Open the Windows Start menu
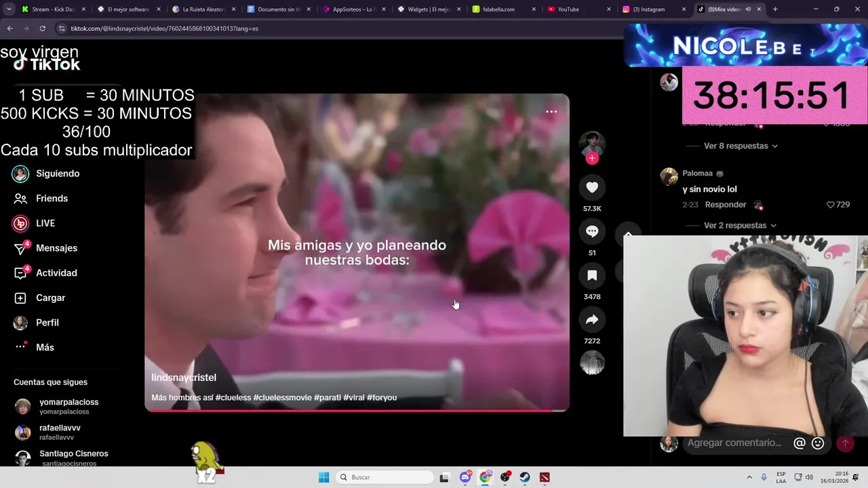This screenshot has width=868, height=488. (324, 477)
